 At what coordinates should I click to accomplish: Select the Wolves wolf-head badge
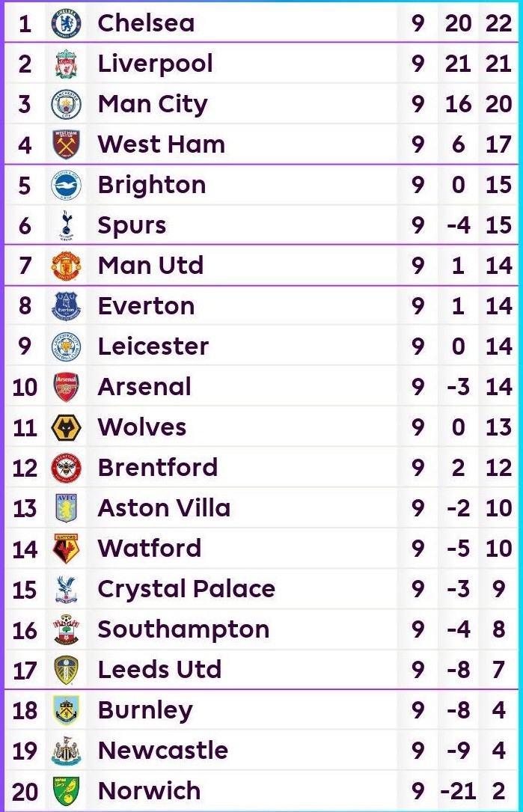point(66,427)
